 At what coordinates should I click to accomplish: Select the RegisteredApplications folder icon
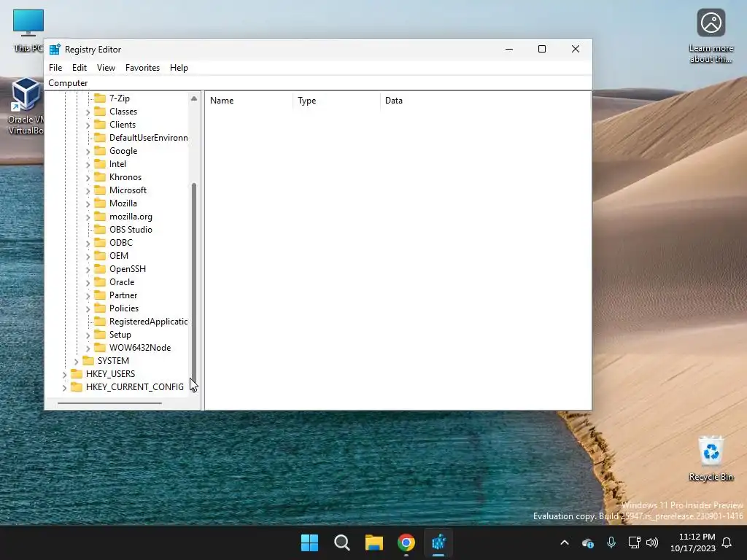99,322
